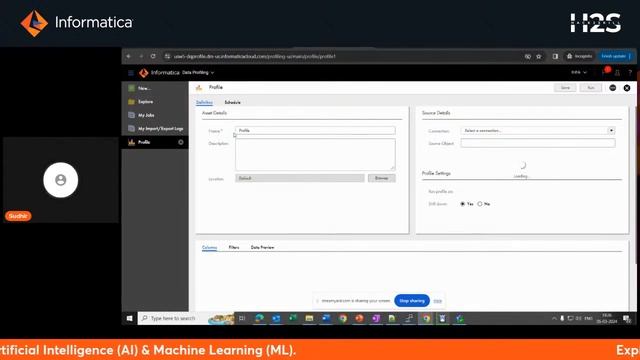640x360 pixels.
Task: Switch to the Schedule tab
Action: click(233, 102)
